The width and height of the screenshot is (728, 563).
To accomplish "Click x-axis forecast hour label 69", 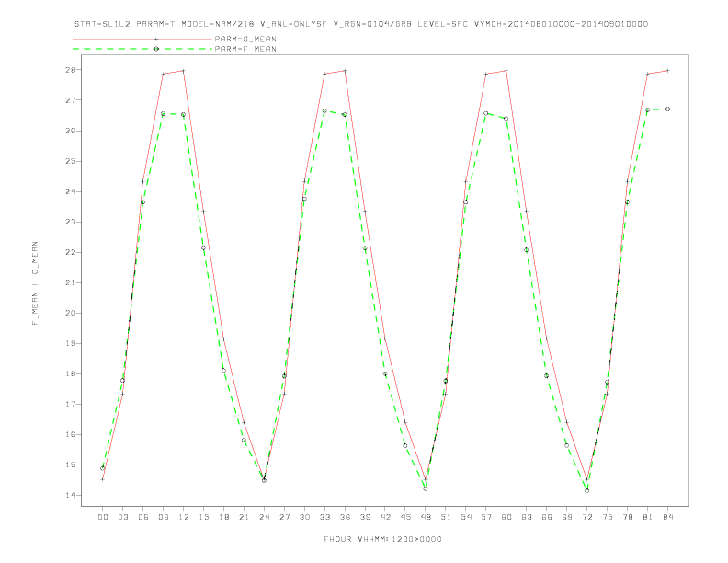I will pyautogui.click(x=567, y=517).
